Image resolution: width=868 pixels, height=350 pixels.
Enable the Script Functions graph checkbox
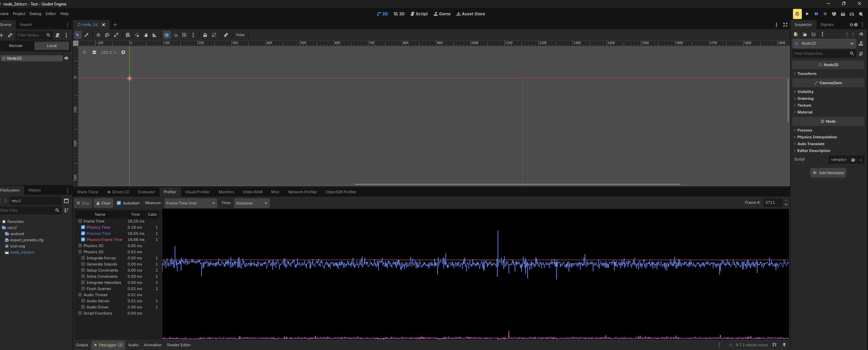coord(80,313)
